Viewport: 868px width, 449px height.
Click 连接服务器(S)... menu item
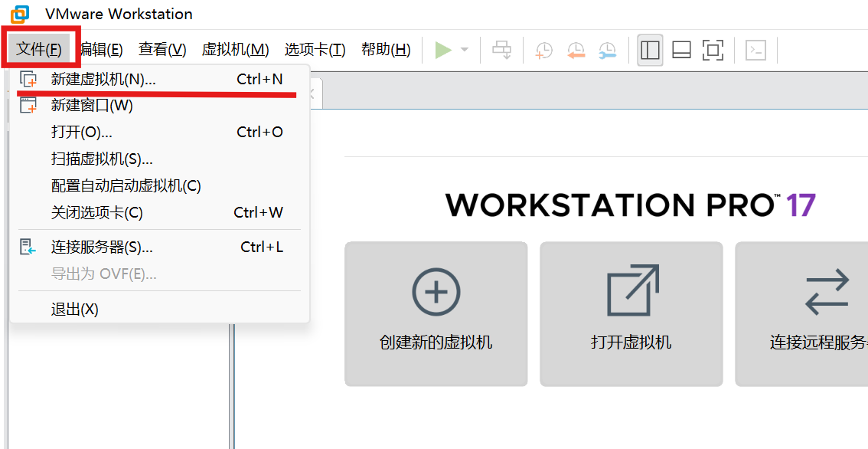point(102,247)
